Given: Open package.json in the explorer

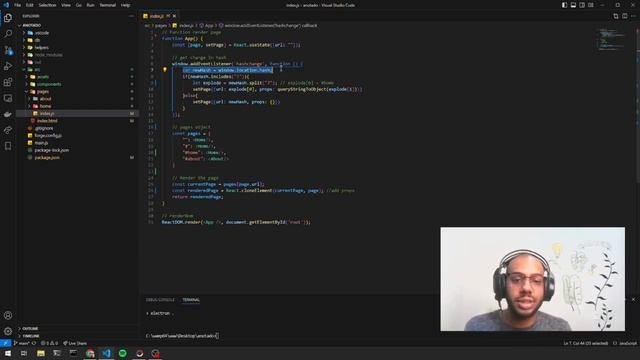Looking at the screenshot, I should (x=47, y=158).
